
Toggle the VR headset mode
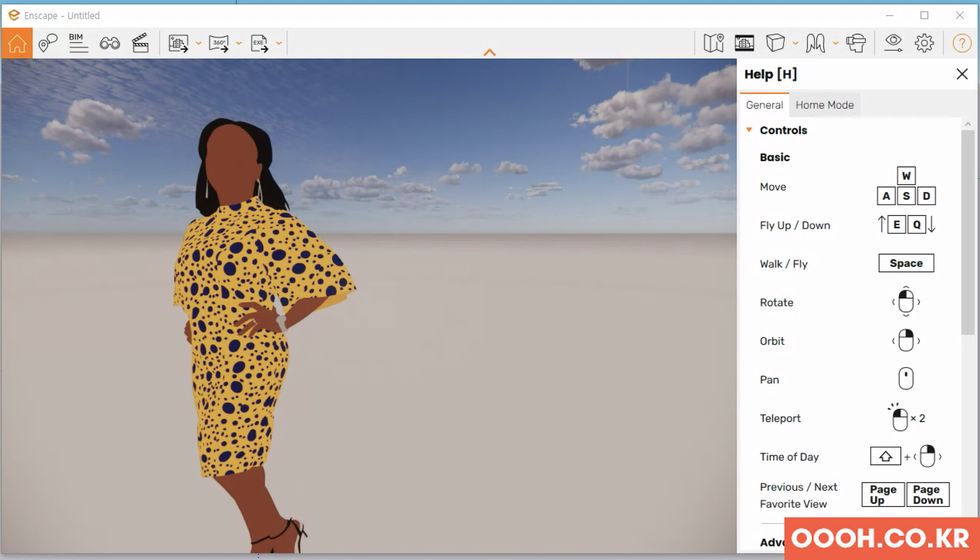click(x=856, y=43)
